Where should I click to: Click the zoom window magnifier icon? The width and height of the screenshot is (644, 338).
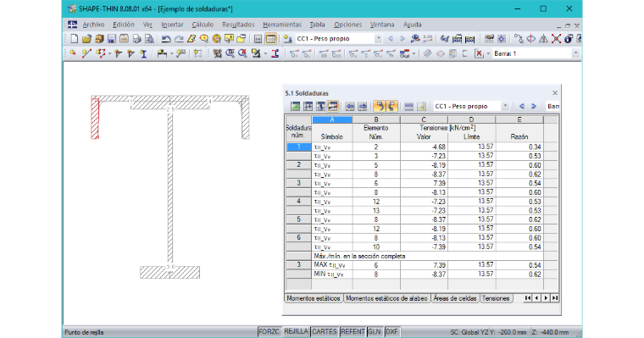pos(230,53)
